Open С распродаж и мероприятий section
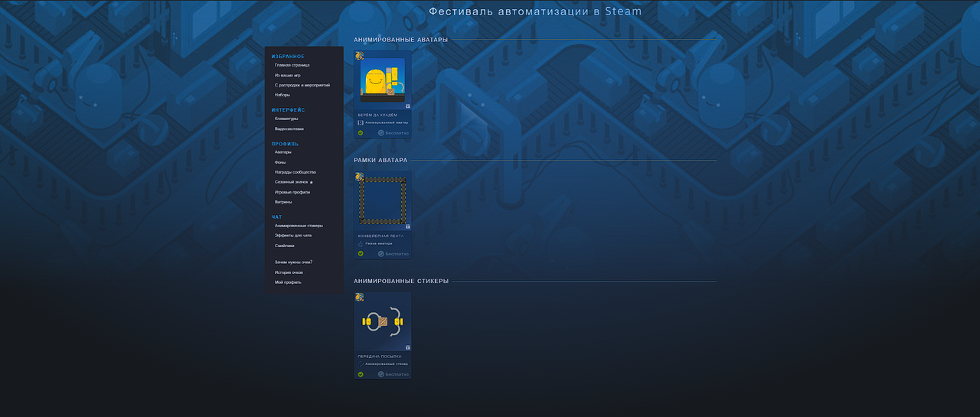The width and height of the screenshot is (980, 417). [x=302, y=85]
